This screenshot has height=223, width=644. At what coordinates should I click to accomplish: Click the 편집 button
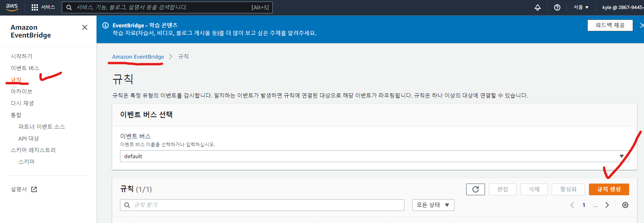coord(503,189)
